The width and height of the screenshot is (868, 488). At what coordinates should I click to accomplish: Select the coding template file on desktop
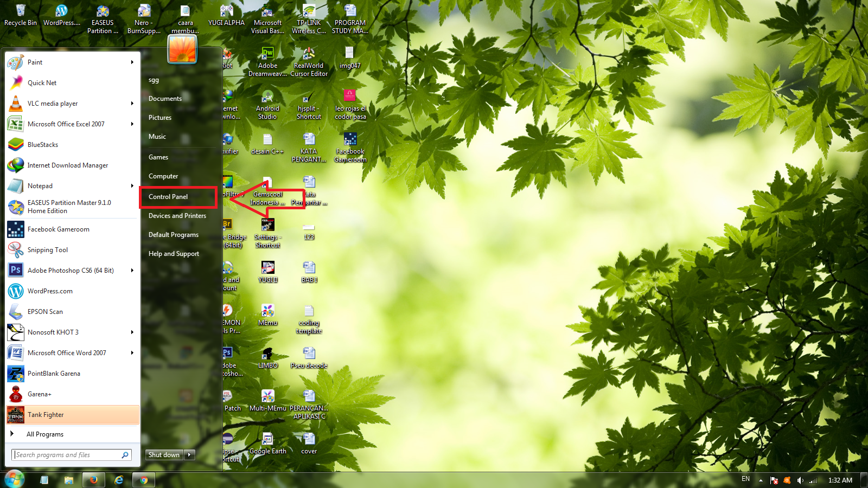[x=309, y=319]
